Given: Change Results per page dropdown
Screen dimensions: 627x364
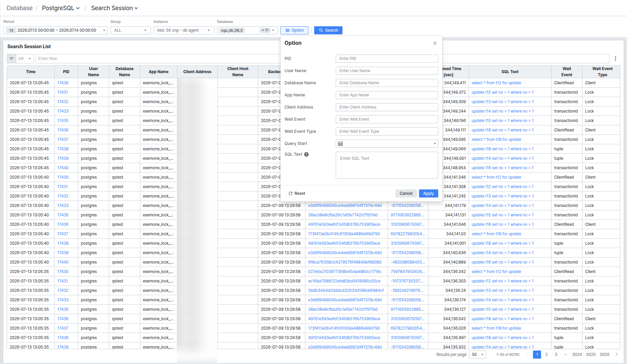Looking at the screenshot, I should click(478, 354).
